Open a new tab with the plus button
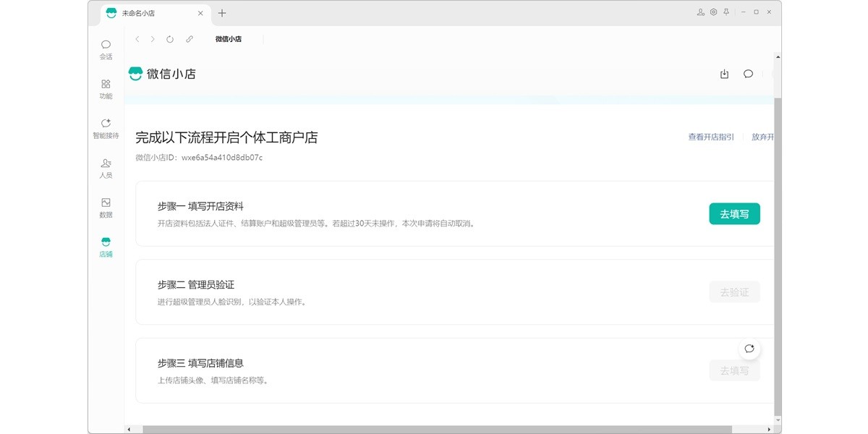This screenshot has height=434, width=868. click(x=222, y=13)
